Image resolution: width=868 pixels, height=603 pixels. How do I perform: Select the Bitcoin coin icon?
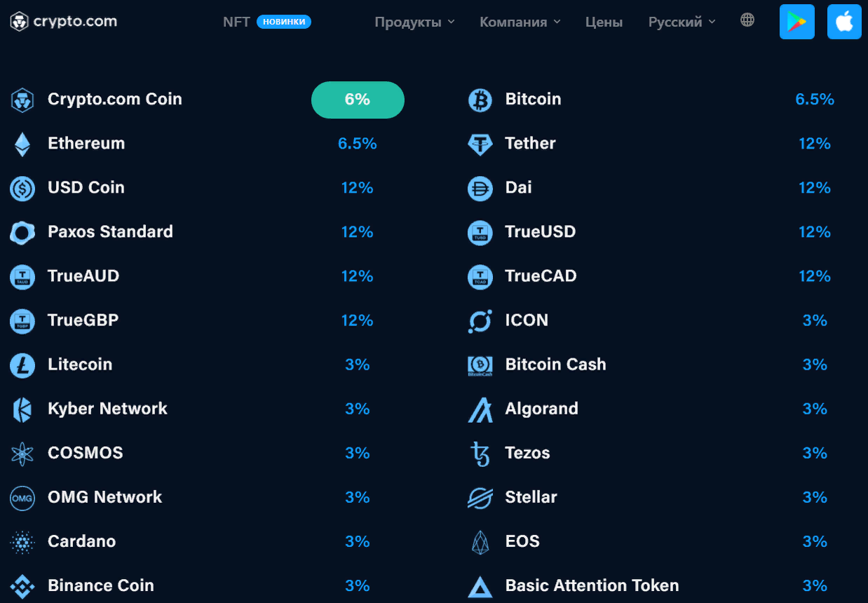point(480,100)
